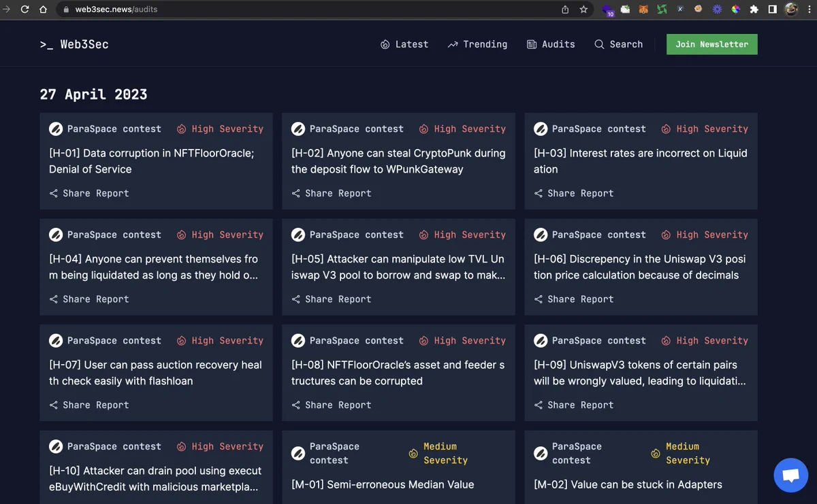Open Search in the navigation

618,44
